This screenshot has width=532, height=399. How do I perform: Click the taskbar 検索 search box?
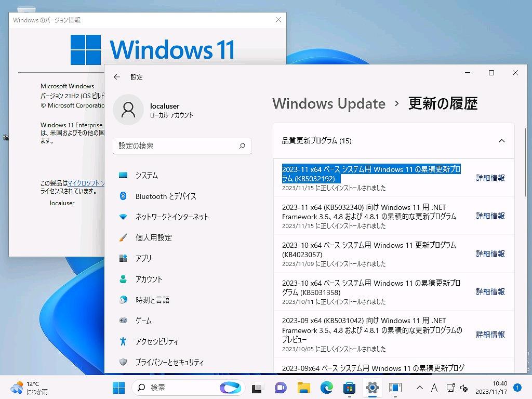tap(188, 388)
